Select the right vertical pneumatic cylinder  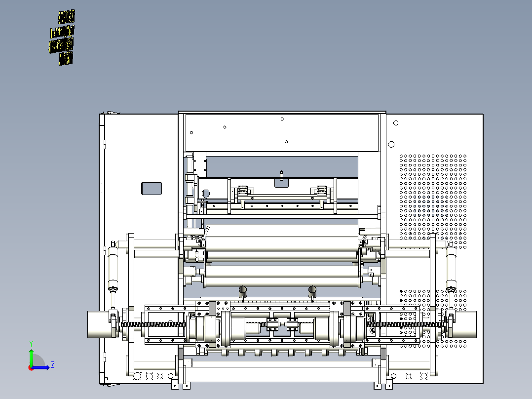pyautogui.click(x=451, y=269)
